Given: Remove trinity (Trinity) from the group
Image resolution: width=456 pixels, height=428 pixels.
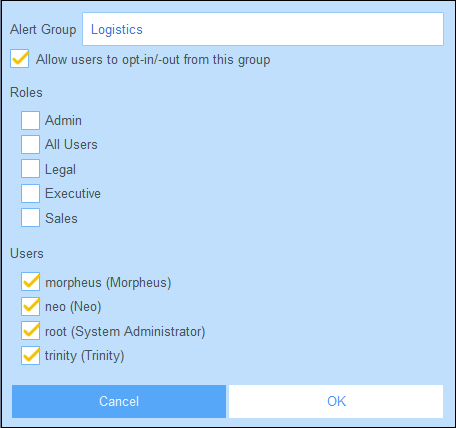Looking at the screenshot, I should click(x=30, y=355).
